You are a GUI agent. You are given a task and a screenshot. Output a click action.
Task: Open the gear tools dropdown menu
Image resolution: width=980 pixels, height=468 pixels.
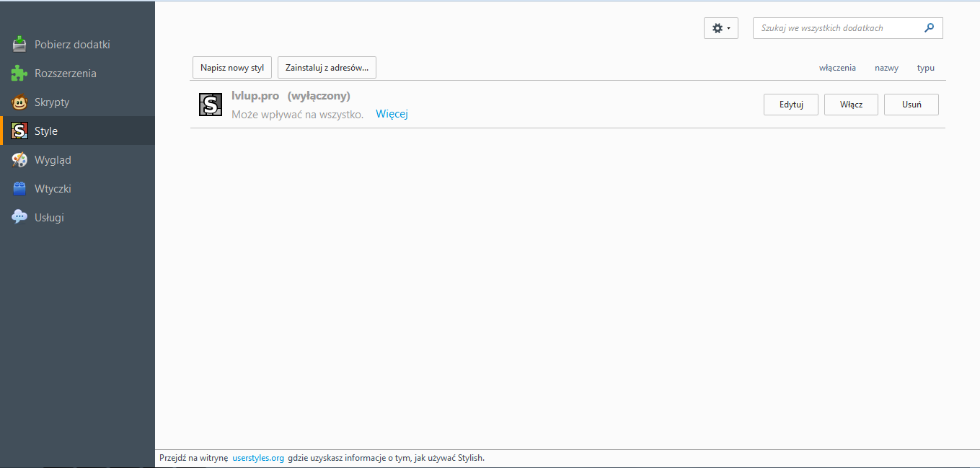click(x=720, y=28)
